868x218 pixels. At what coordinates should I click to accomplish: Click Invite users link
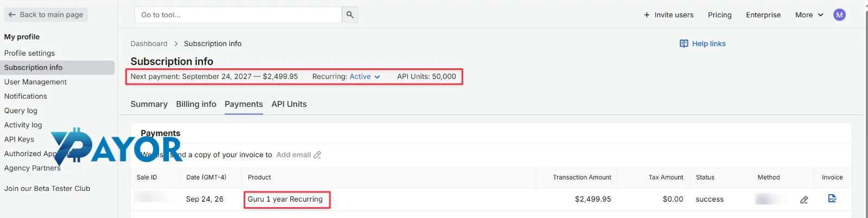pyautogui.click(x=674, y=15)
